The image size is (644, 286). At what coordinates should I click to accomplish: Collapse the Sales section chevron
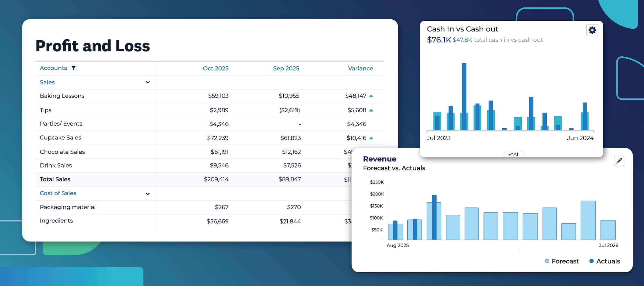(148, 82)
